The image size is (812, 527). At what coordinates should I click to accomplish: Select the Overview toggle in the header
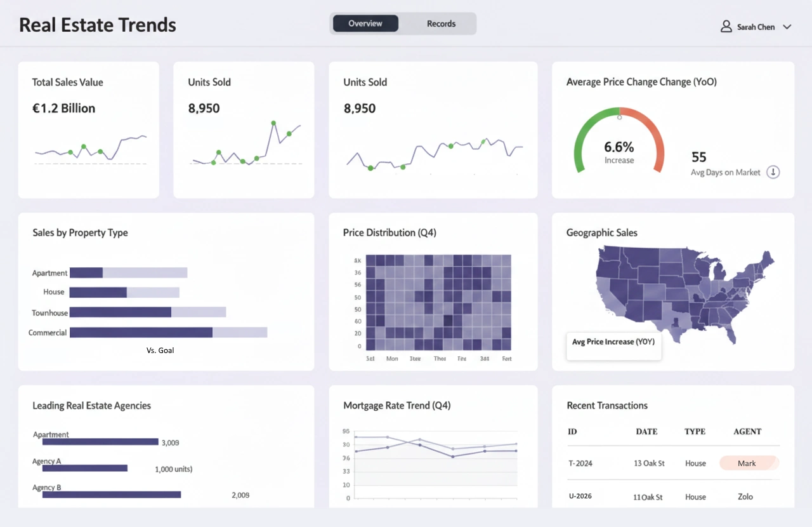tap(365, 23)
